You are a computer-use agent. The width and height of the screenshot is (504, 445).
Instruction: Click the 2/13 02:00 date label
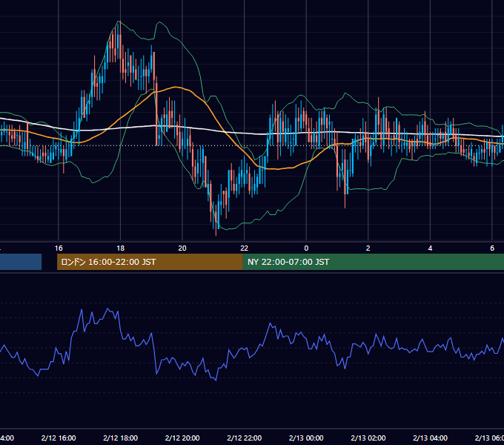[x=368, y=438]
